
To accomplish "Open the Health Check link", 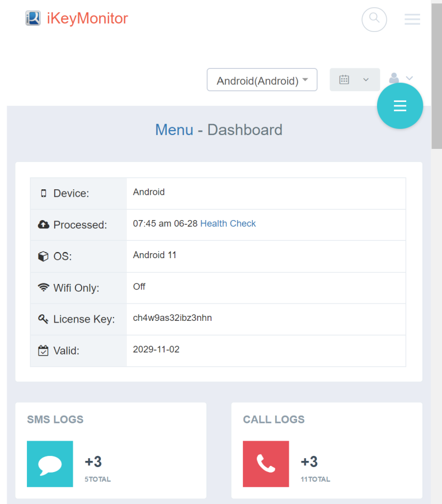I will (x=228, y=223).
